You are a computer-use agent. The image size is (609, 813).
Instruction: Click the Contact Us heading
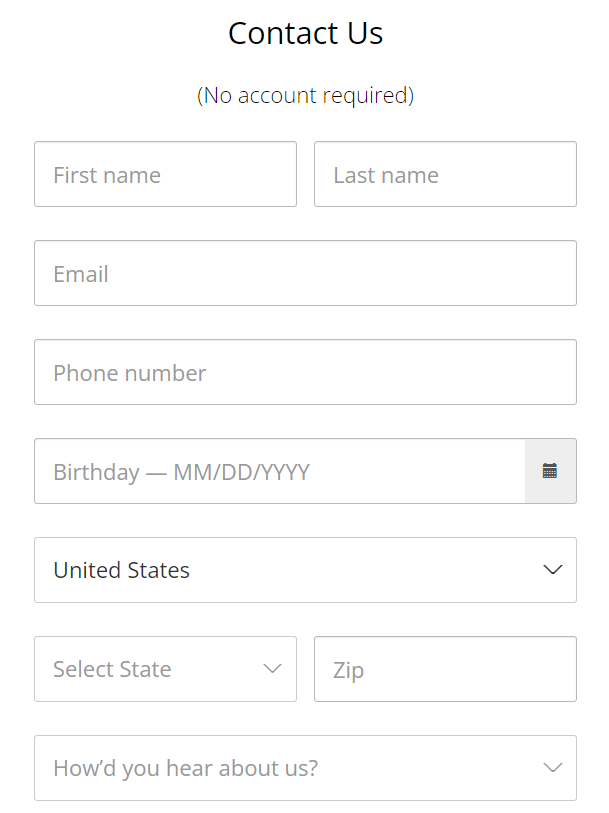pyautogui.click(x=305, y=33)
